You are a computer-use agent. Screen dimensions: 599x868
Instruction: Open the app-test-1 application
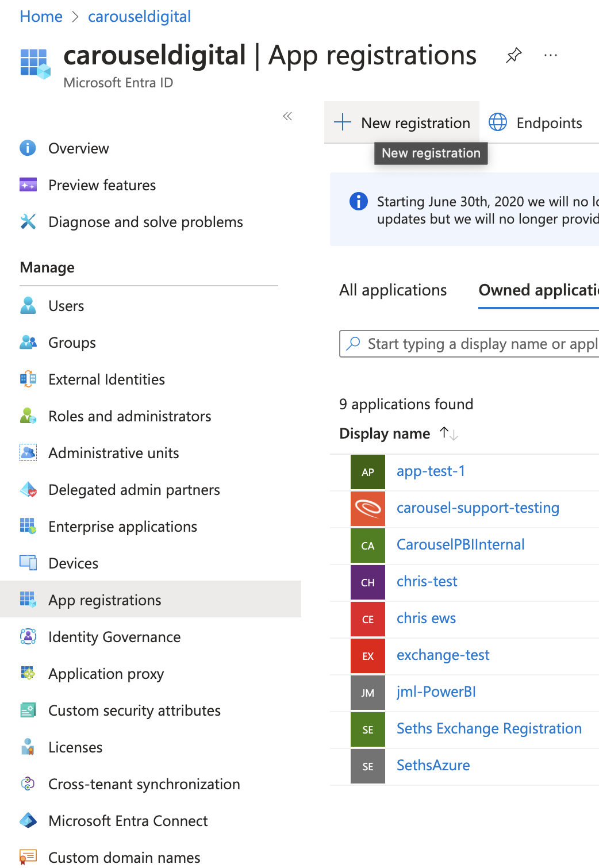[431, 471]
